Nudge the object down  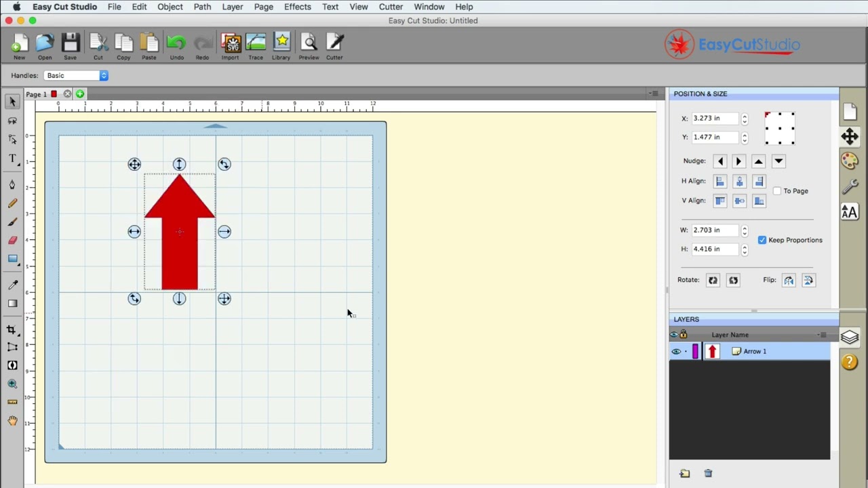click(778, 161)
